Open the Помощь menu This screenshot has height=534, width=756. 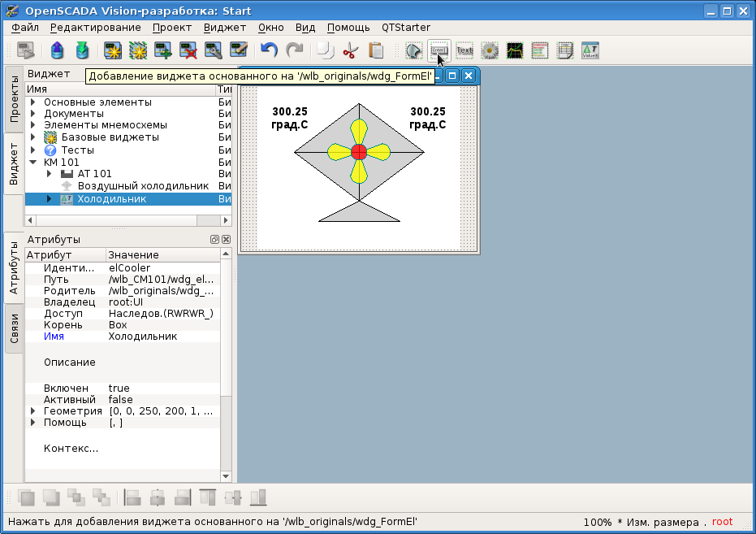(348, 27)
